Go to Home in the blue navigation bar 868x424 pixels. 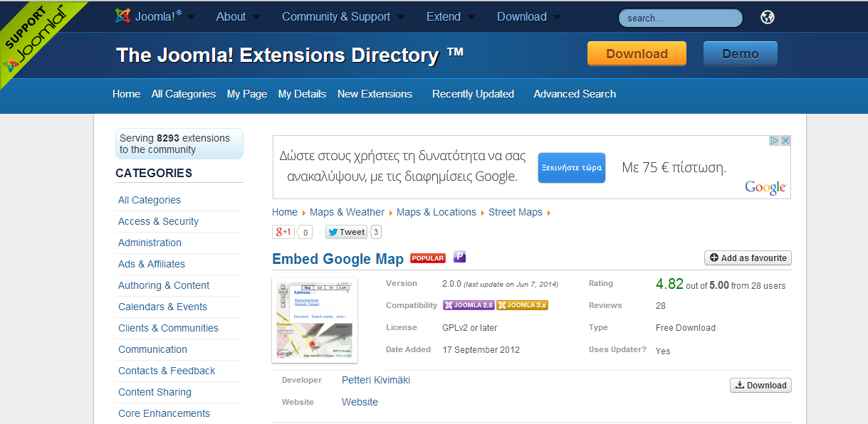pyautogui.click(x=126, y=94)
